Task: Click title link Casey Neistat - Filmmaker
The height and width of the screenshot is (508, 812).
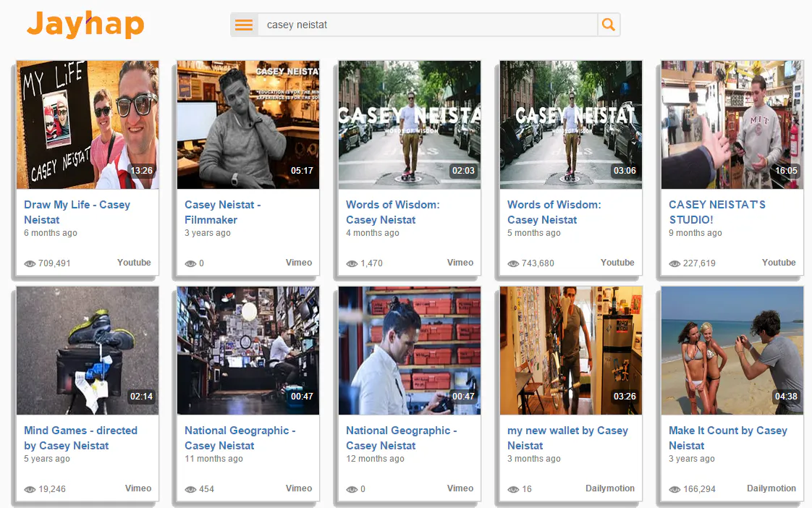Action: 223,212
